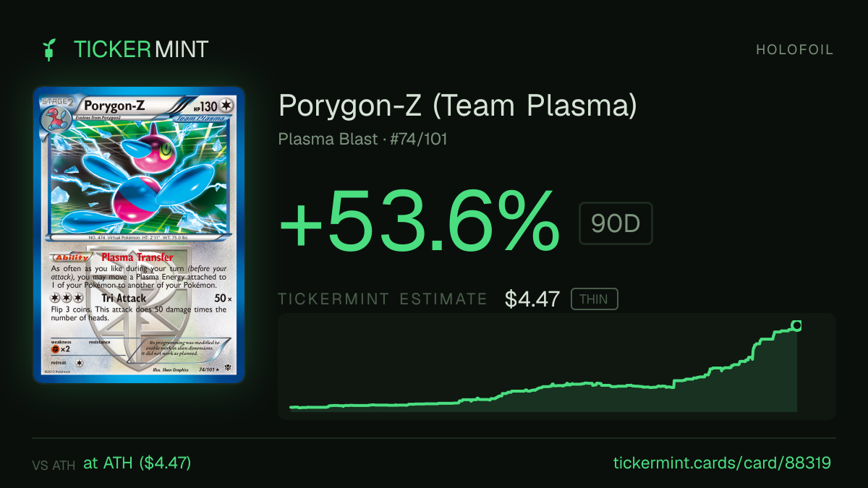
Task: Click the TICKERMINT brand wordmark
Action: coord(141,49)
